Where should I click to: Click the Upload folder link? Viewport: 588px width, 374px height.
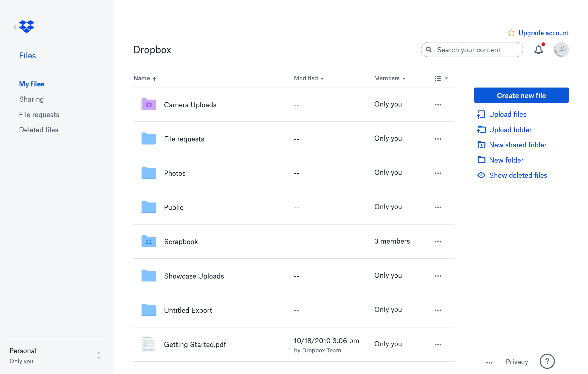(510, 130)
